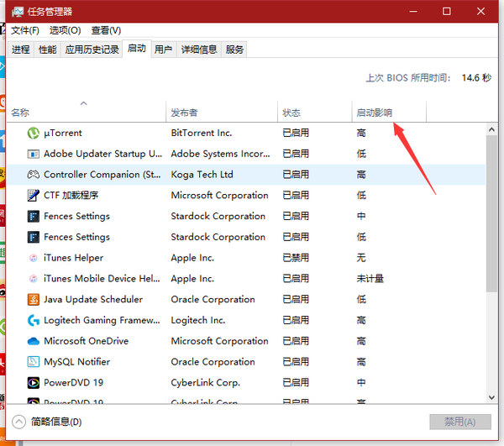Screen dimensions: 504x446
Task: Select the Microsoft OneDrive cloud icon
Action: 34,341
